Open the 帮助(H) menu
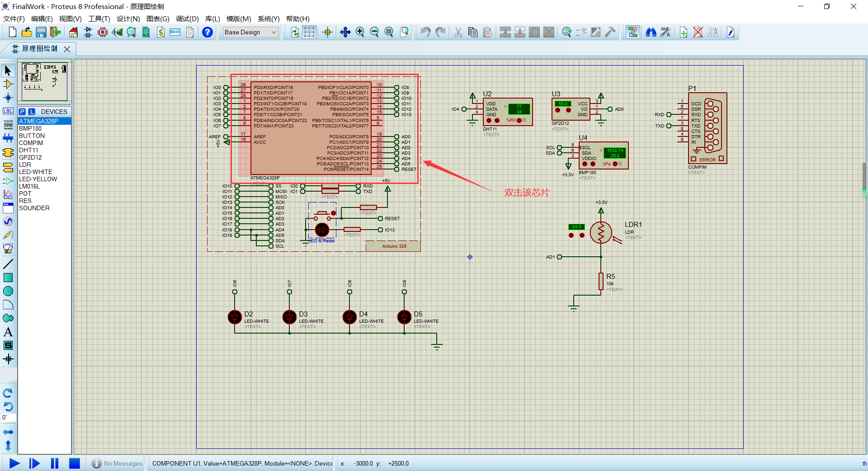This screenshot has width=868, height=471. pos(298,19)
